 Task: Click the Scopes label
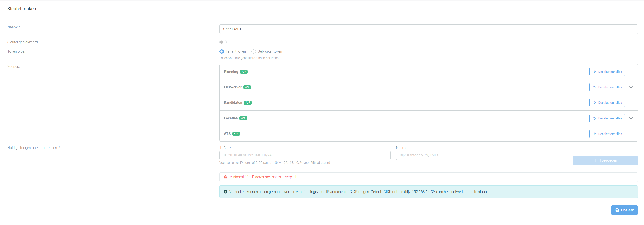[13, 67]
